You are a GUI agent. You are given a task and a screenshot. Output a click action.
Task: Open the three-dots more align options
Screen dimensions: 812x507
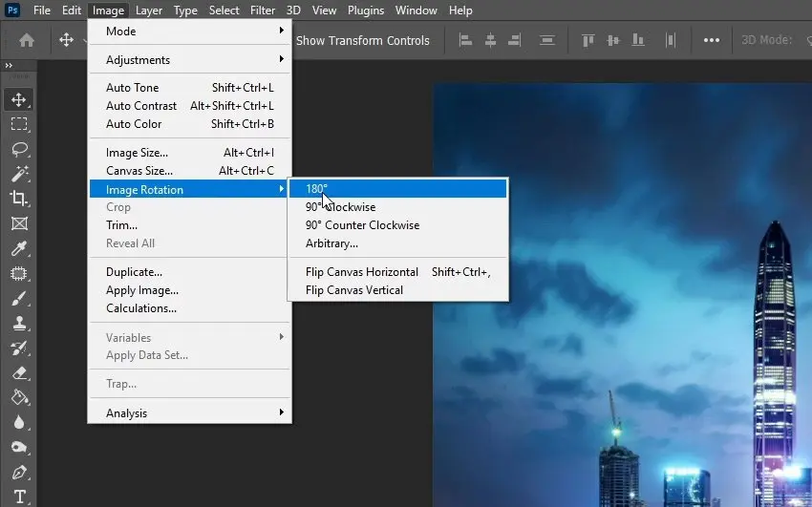[711, 40]
